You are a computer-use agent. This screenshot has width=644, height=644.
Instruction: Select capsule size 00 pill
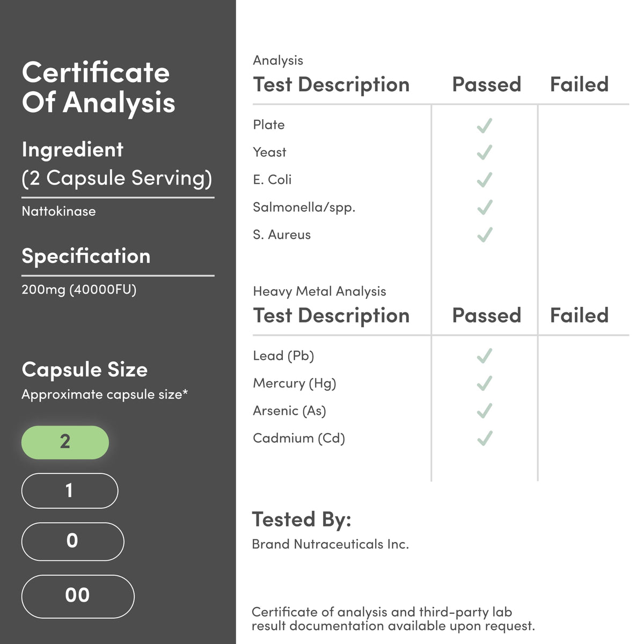(78, 596)
